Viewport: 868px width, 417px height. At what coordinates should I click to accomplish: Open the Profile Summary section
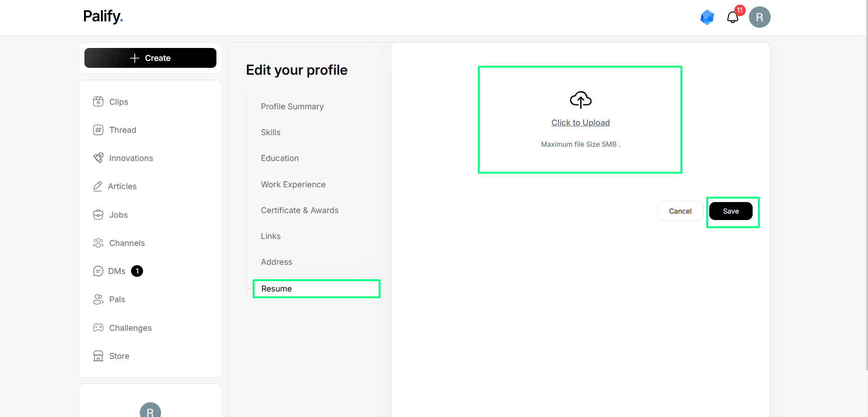pos(292,107)
